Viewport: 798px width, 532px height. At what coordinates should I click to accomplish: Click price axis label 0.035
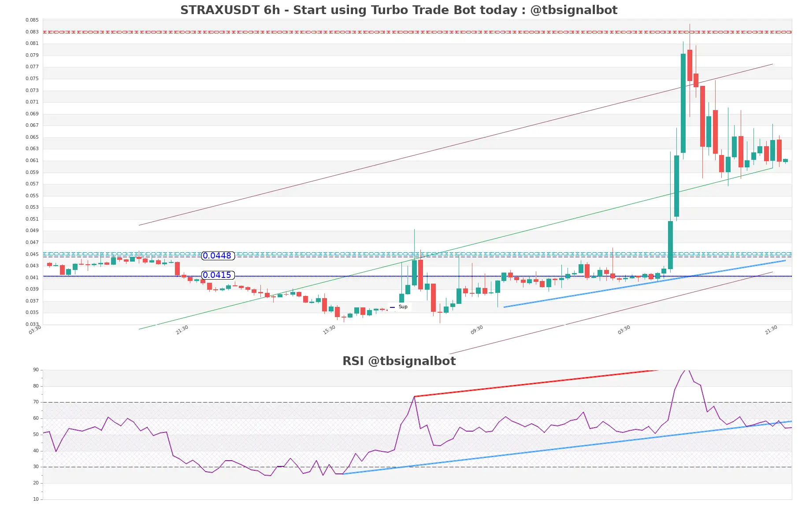click(x=32, y=313)
